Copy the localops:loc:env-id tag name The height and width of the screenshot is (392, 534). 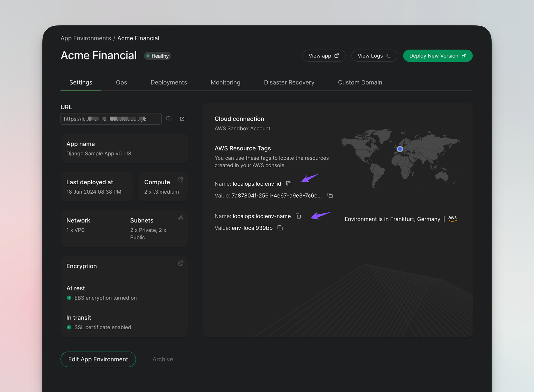coord(289,184)
